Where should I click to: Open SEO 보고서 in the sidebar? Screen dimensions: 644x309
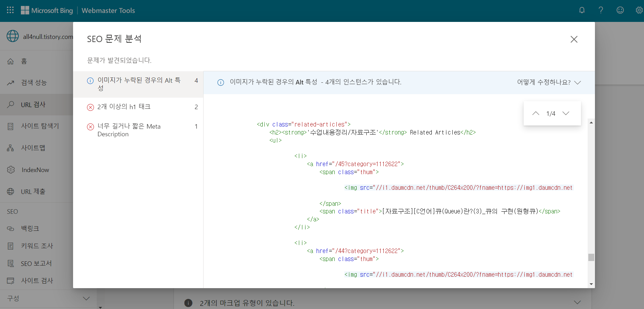pyautogui.click(x=37, y=263)
